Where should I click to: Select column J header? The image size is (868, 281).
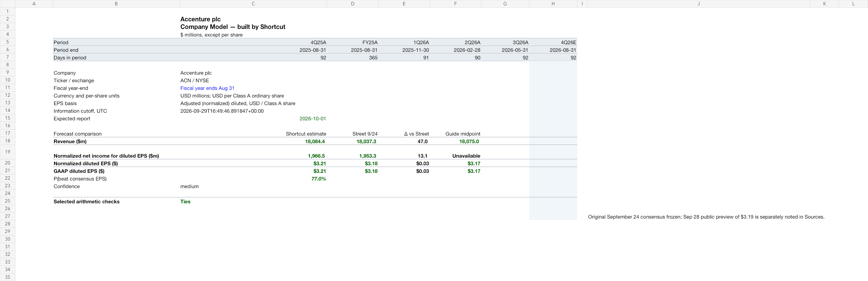pos(699,4)
